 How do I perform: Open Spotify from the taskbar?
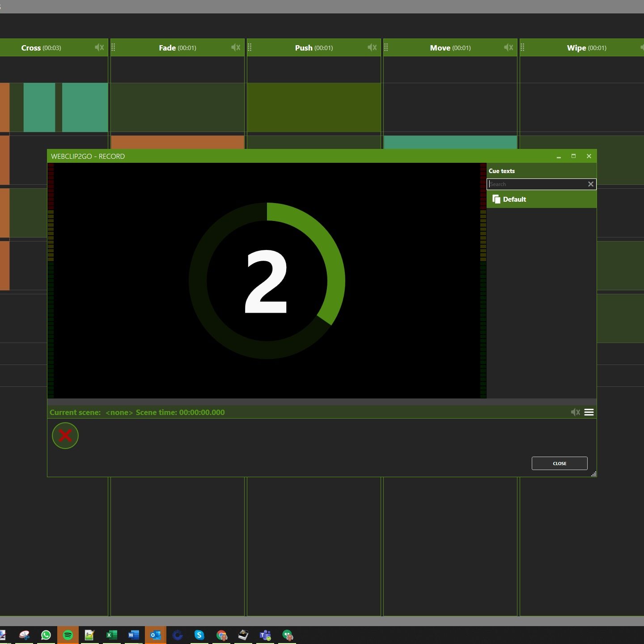tap(68, 635)
